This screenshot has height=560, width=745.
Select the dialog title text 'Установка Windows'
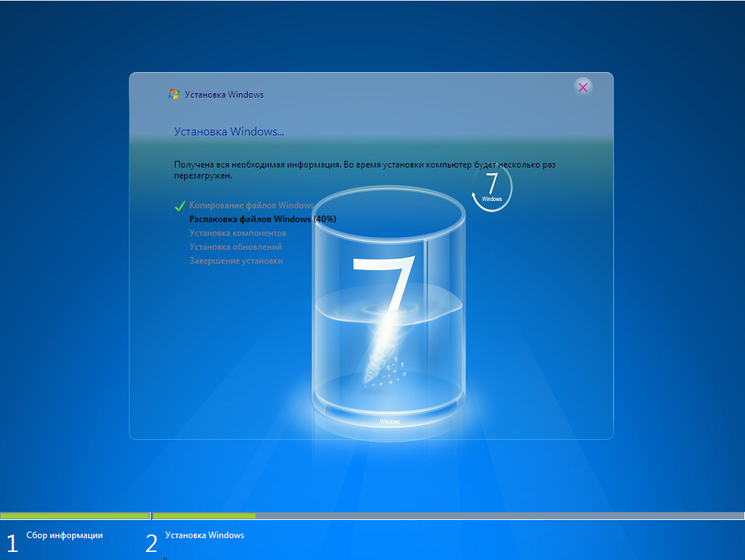[224, 95]
